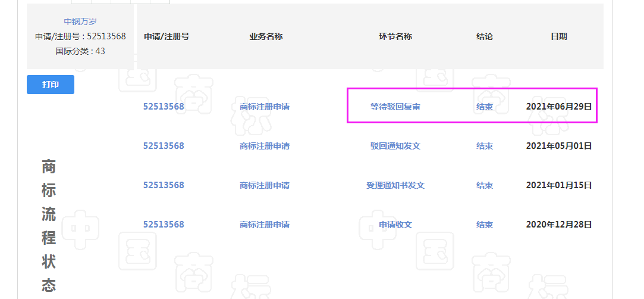Click the 申请/注册号 column header
Screen dimensions: 644x299
(167, 36)
